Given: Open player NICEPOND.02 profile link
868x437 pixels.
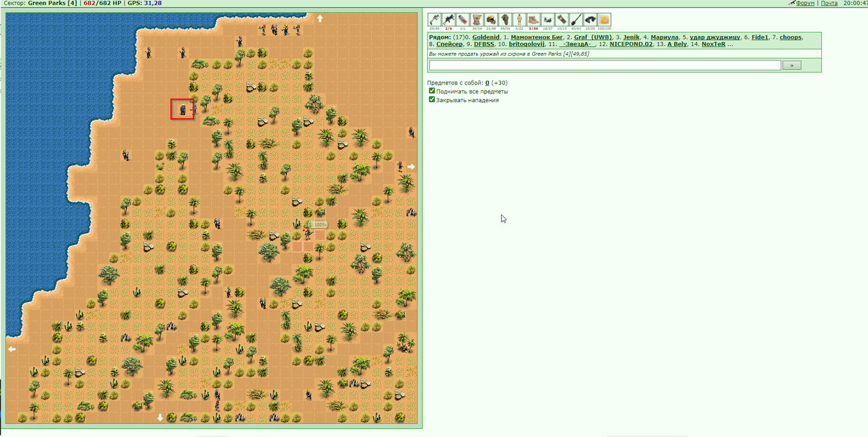Looking at the screenshot, I should click(x=631, y=44).
